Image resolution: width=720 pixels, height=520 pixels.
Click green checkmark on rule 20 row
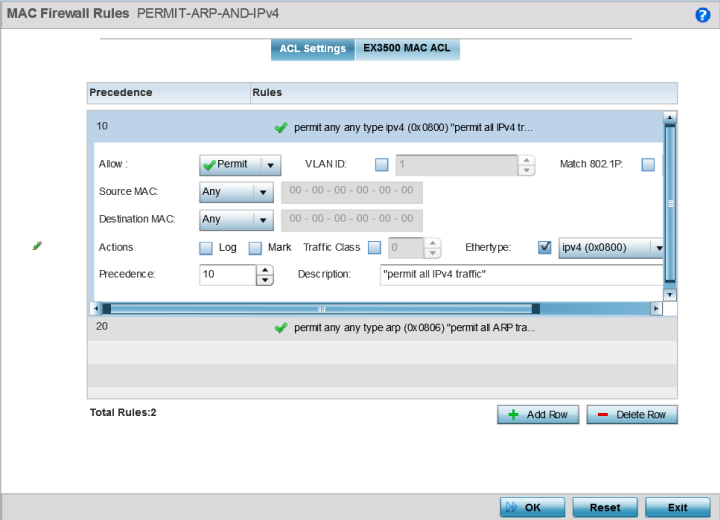[x=281, y=327]
